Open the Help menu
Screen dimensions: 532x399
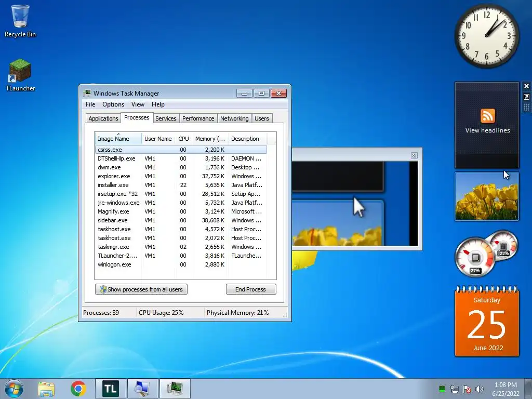point(158,104)
